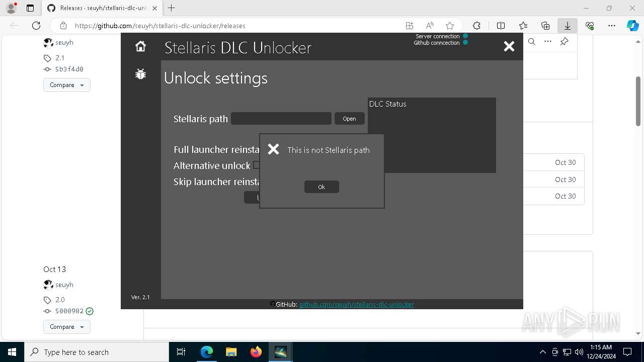
Task: Open more options in downloads panel
Action: pyautogui.click(x=548, y=42)
